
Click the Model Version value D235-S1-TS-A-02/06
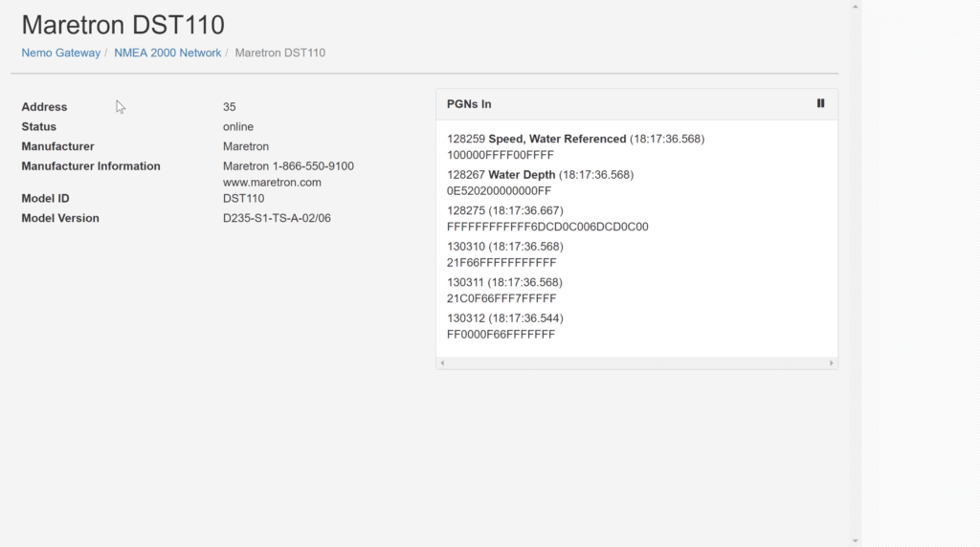pos(277,218)
